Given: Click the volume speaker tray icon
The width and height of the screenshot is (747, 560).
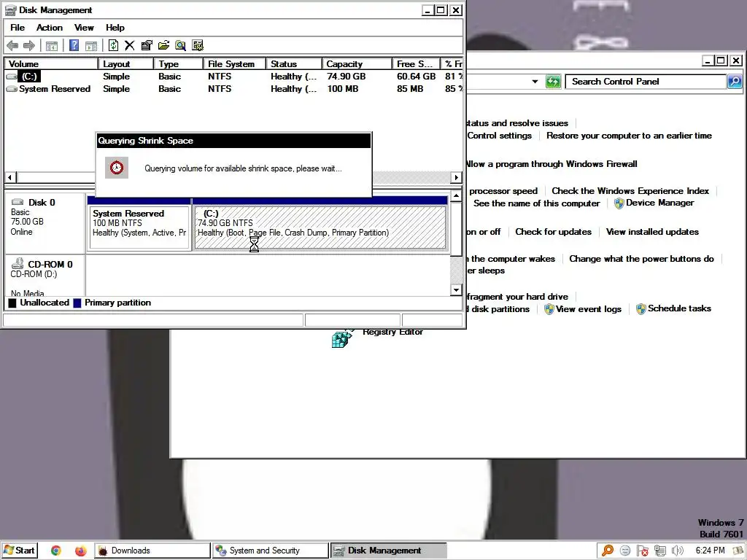Looking at the screenshot, I should (677, 551).
